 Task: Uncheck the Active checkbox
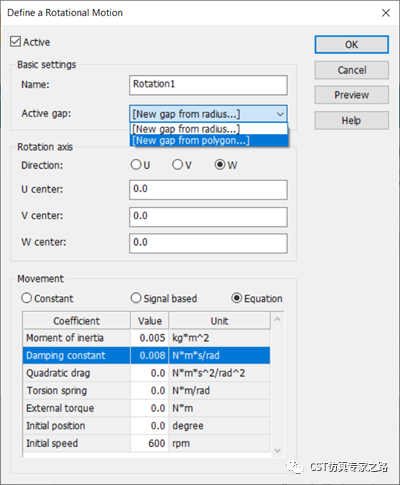coord(15,42)
